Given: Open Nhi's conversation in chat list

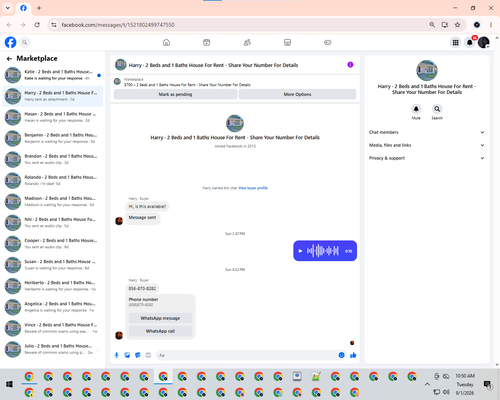Looking at the screenshot, I should tap(53, 223).
